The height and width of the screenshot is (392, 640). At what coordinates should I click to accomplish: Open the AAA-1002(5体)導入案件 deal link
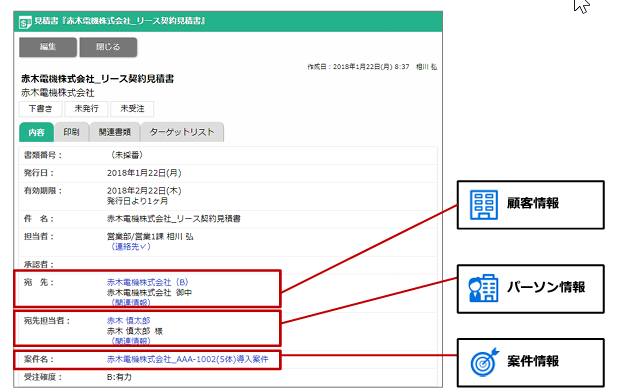tap(188, 359)
